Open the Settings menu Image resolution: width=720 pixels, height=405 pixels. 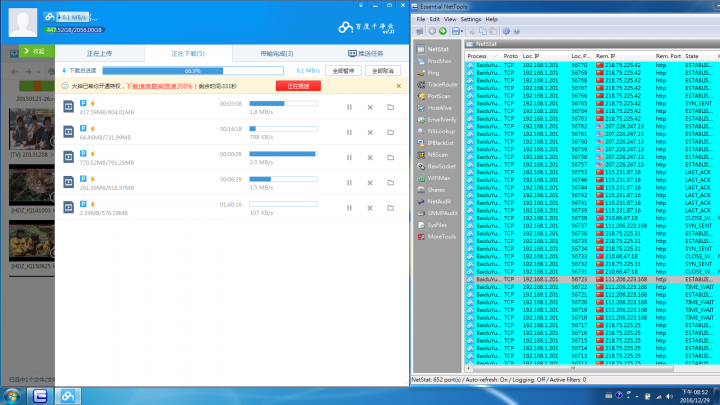[471, 19]
